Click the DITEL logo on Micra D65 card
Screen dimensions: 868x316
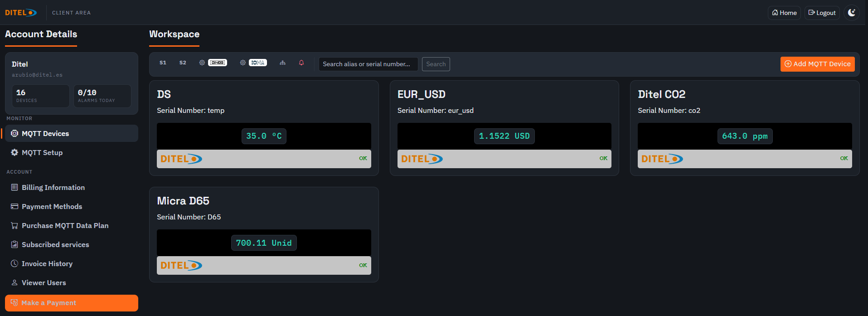coord(181,265)
